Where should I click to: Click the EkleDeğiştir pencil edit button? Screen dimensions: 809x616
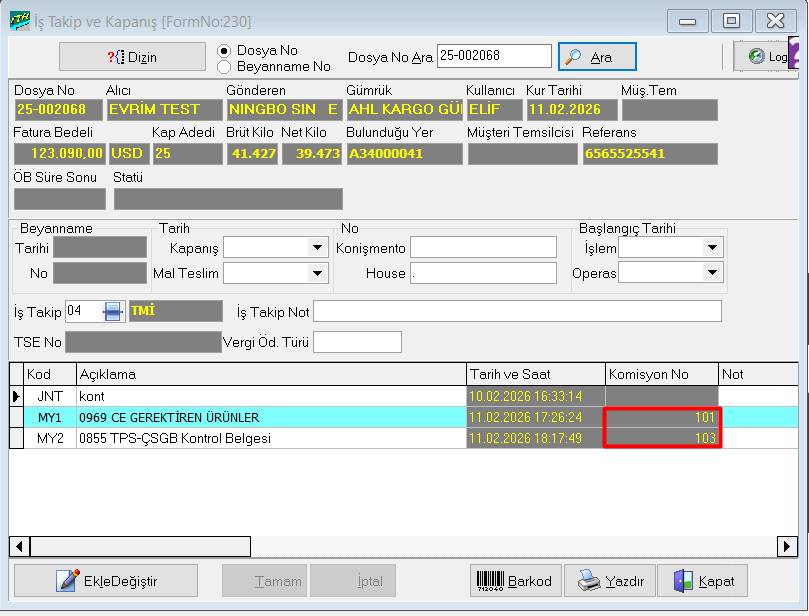pos(106,581)
